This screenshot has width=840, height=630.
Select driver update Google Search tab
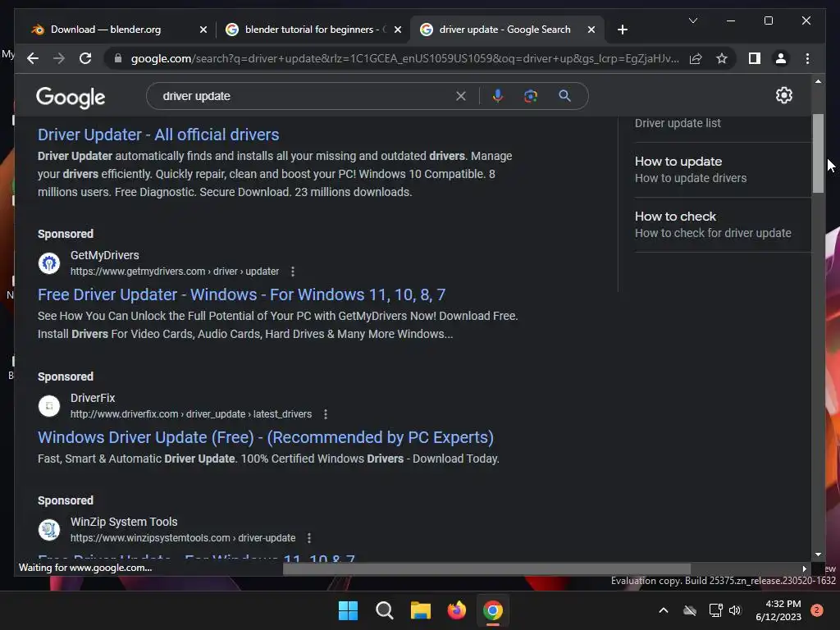pos(504,30)
